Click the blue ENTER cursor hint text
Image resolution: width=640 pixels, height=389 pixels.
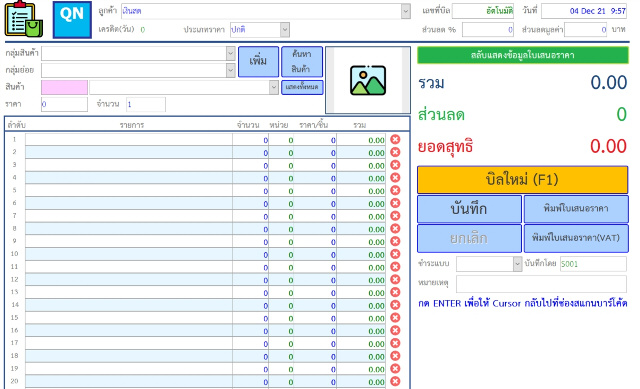point(522,303)
